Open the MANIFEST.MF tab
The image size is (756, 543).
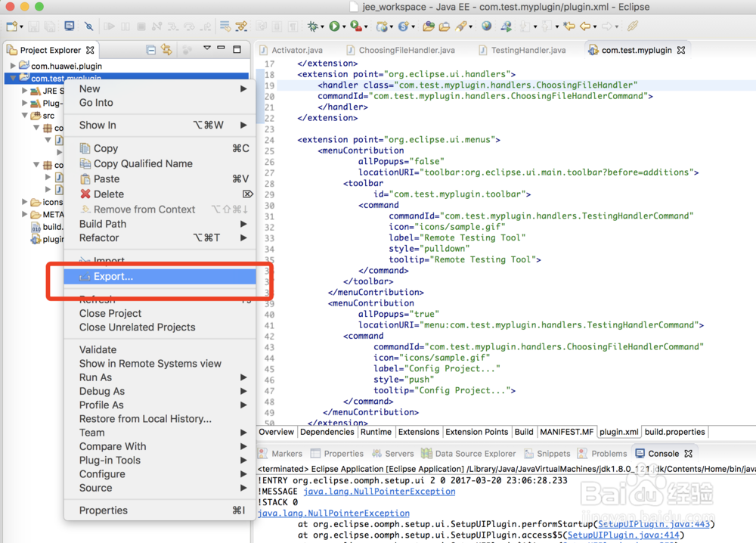(x=566, y=432)
